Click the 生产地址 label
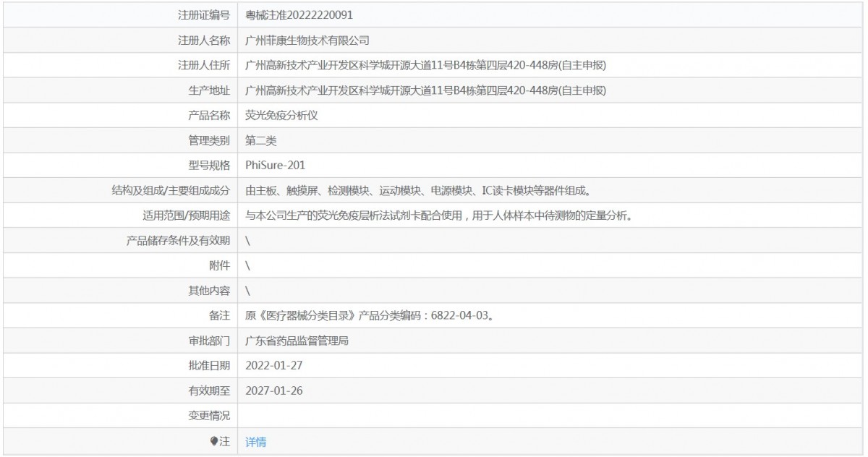868x457 pixels. click(x=209, y=90)
